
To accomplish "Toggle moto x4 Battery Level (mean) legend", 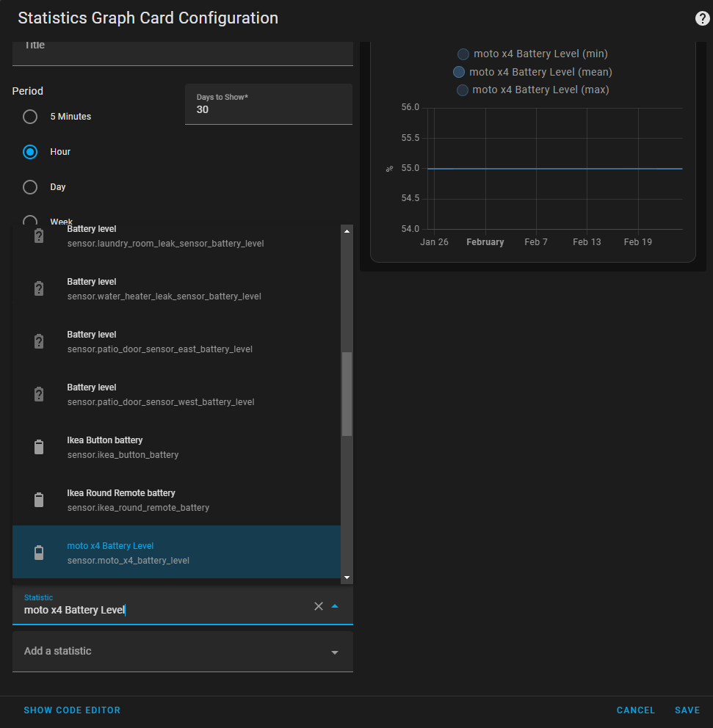I will tap(532, 72).
